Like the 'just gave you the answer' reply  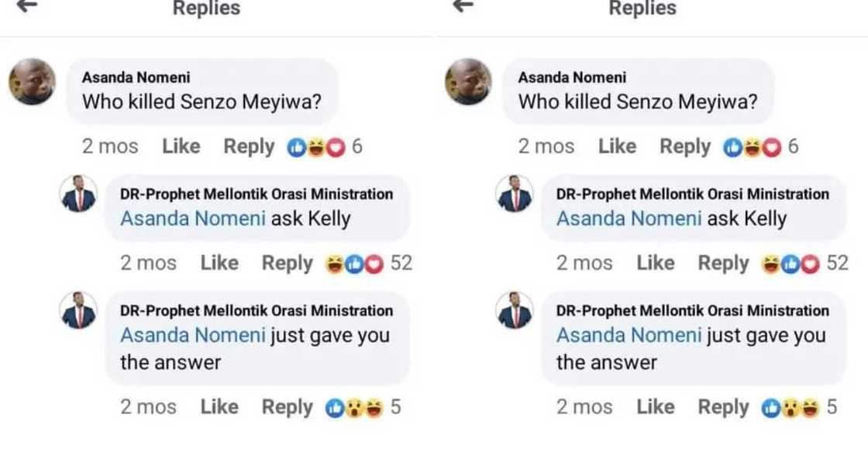pos(220,406)
